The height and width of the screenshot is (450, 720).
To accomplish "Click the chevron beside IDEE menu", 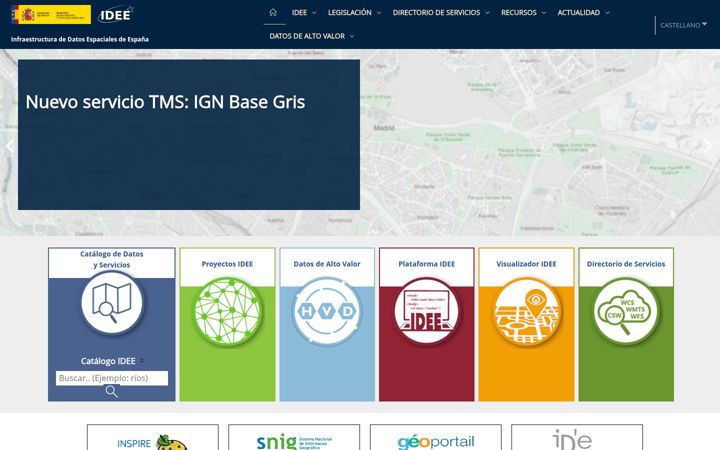I will click(x=315, y=13).
